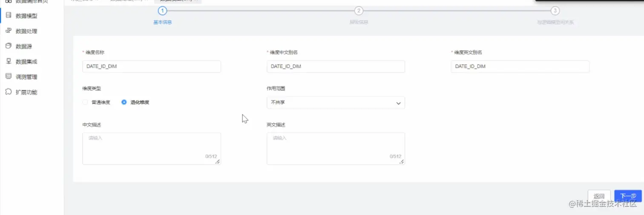Click the 维度中文别名 label

click(x=284, y=52)
